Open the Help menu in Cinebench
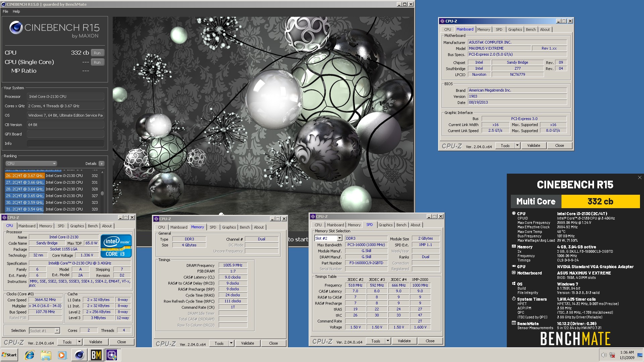 pyautogui.click(x=16, y=11)
